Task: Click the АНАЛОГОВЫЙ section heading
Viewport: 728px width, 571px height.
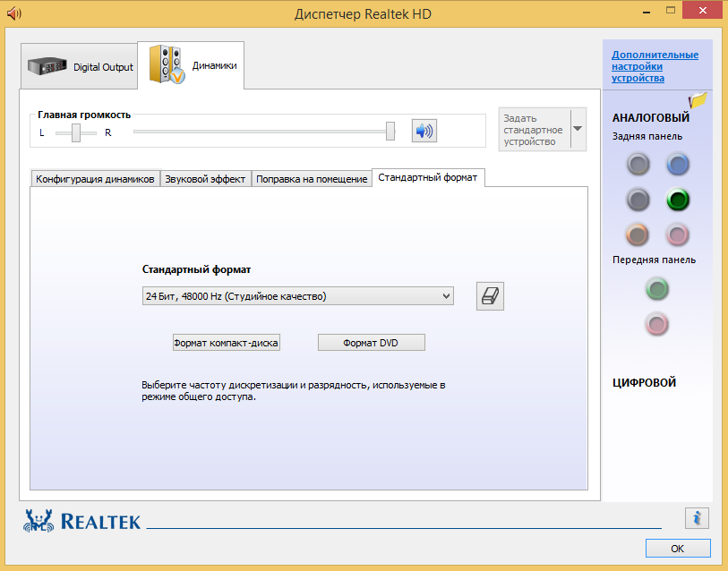Action: coord(650,118)
